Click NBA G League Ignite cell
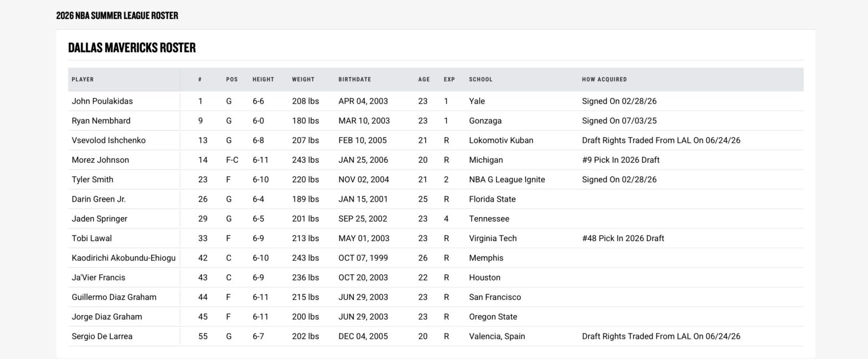 507,179
